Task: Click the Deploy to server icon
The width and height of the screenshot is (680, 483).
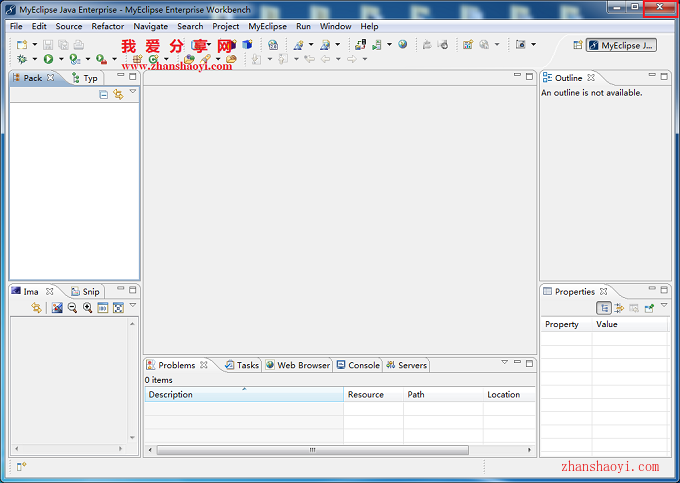Action: (360, 45)
